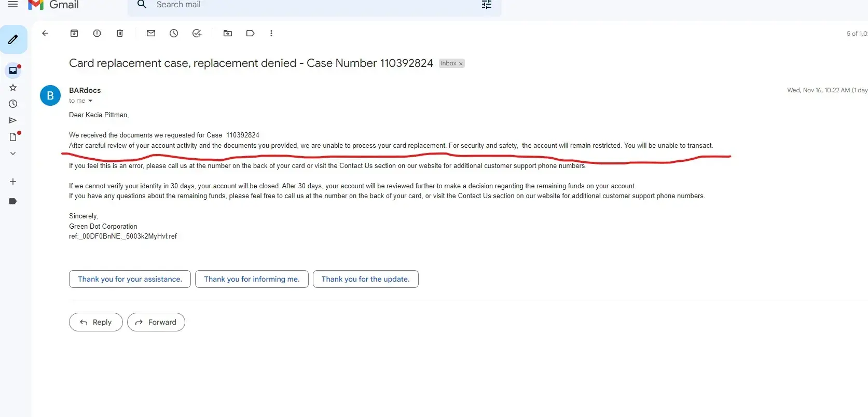Open the Move to folder icon
868x417 pixels.
point(228,33)
